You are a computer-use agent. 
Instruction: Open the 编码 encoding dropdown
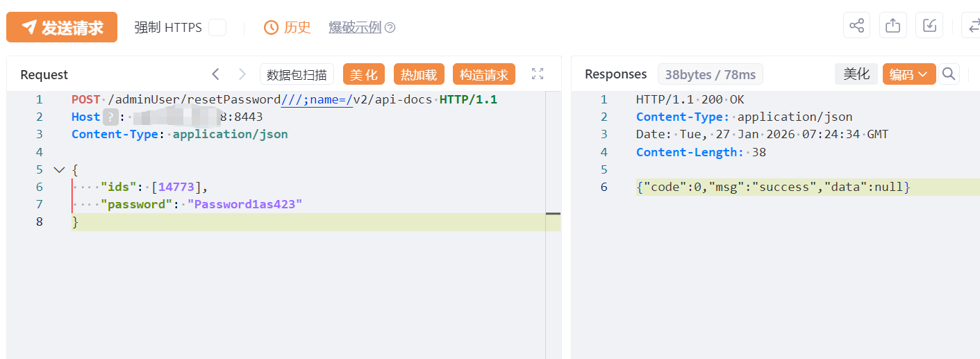click(908, 74)
